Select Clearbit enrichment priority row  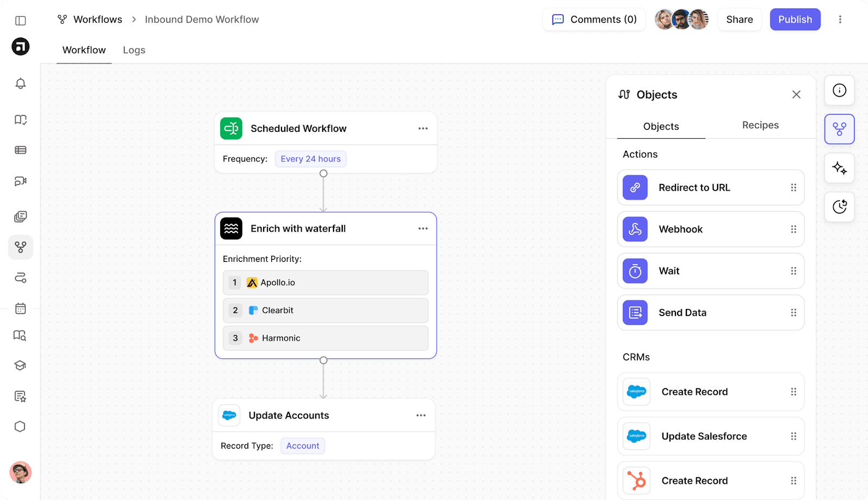click(325, 310)
